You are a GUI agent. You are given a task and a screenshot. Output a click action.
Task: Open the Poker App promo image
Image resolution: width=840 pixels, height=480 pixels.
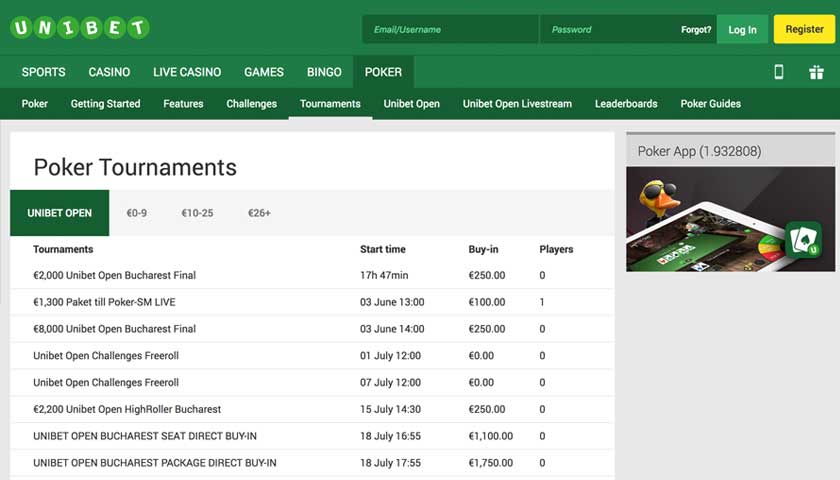[731, 219]
